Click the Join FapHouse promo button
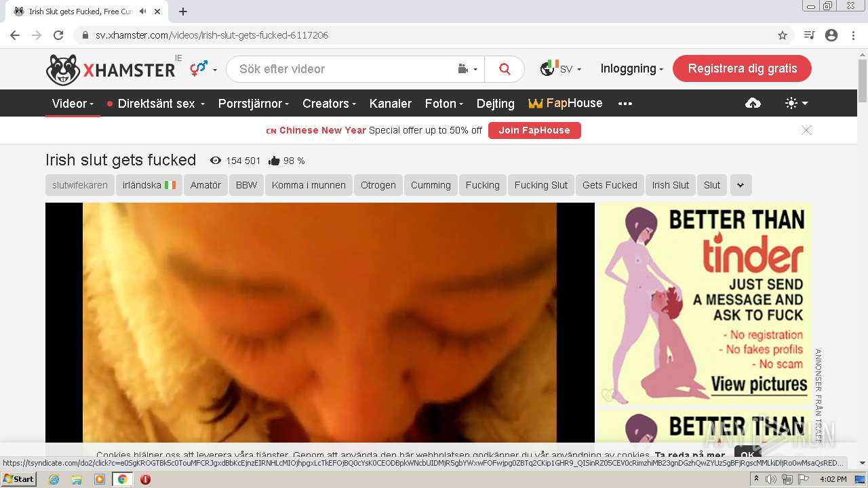The height and width of the screenshot is (488, 868). point(534,130)
